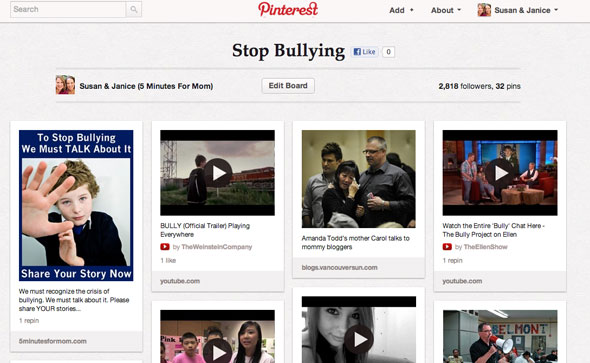Open blogs.vancouversun.com source link
590x363 pixels.
coord(339,267)
